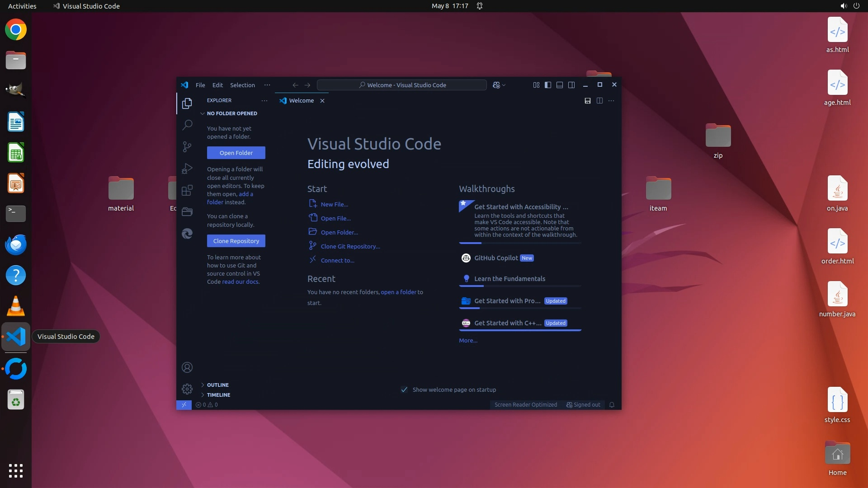Click the notifications bell in status bar

[x=612, y=405]
